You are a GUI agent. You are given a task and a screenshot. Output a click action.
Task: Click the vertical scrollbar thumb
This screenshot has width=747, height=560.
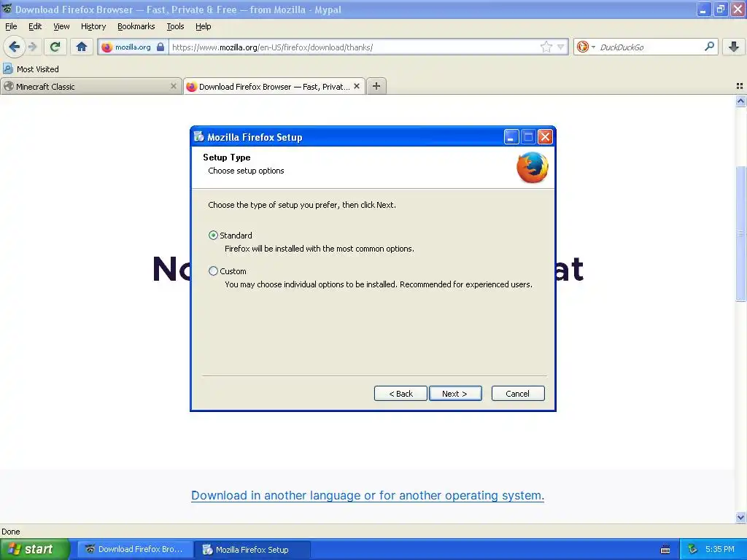tap(740, 233)
